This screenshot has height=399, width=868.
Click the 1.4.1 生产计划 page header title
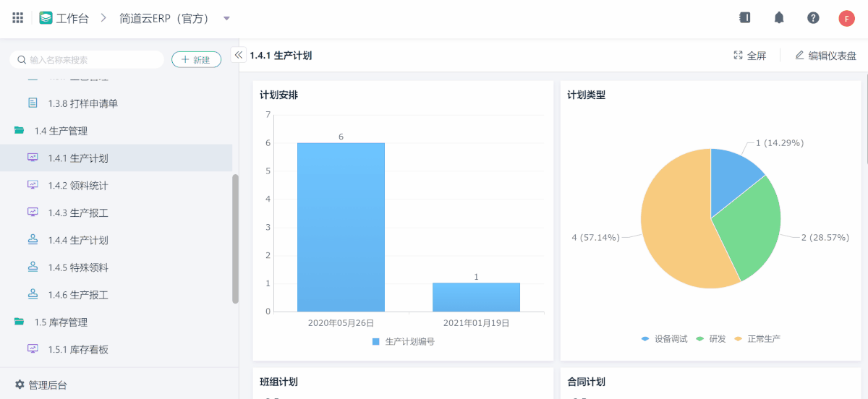point(281,55)
